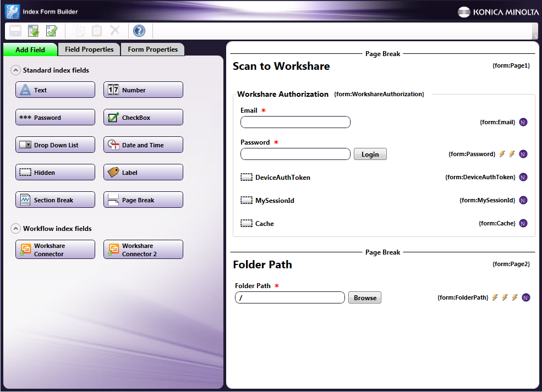
Task: Click the {form:DeviceAuthToken} tag
Action: [x=480, y=177]
